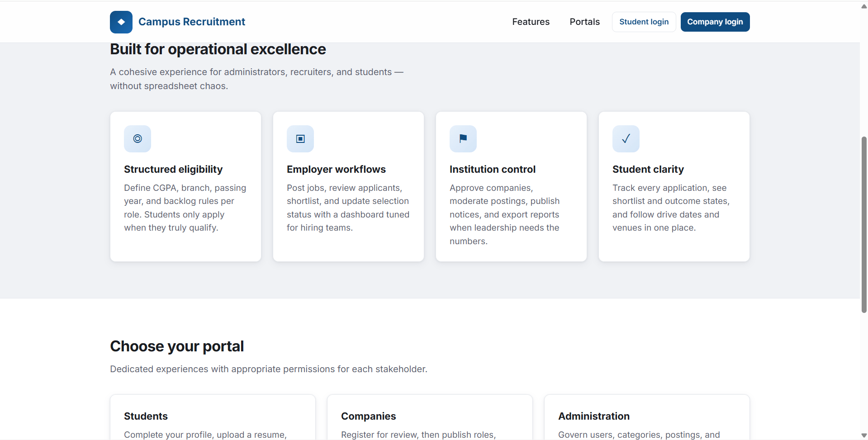
Task: Select the Institution control card title
Action: [x=493, y=169]
